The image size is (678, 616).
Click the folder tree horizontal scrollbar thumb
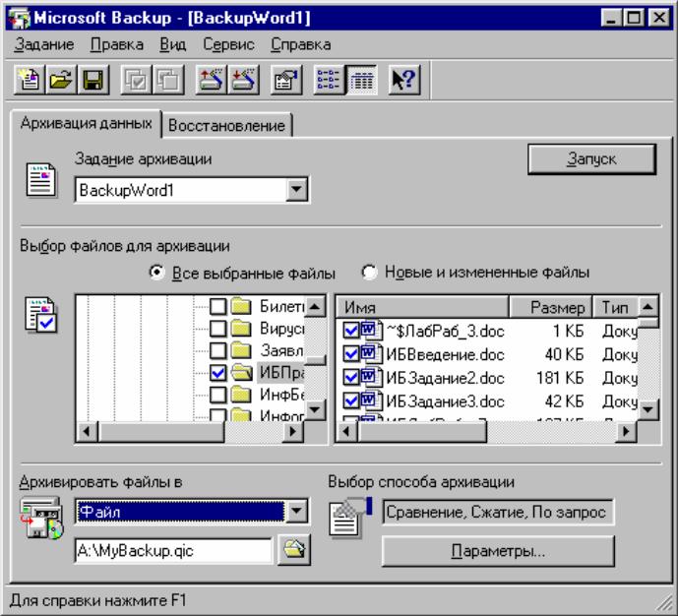click(x=160, y=431)
